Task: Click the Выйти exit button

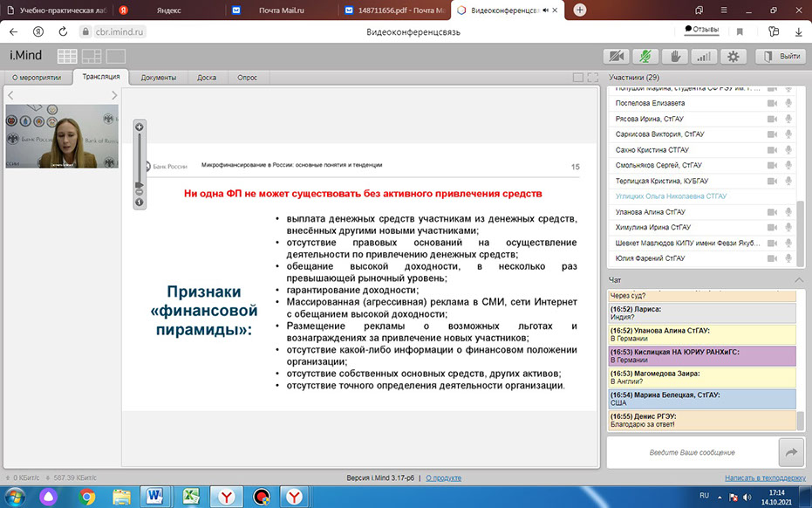Action: click(780, 57)
